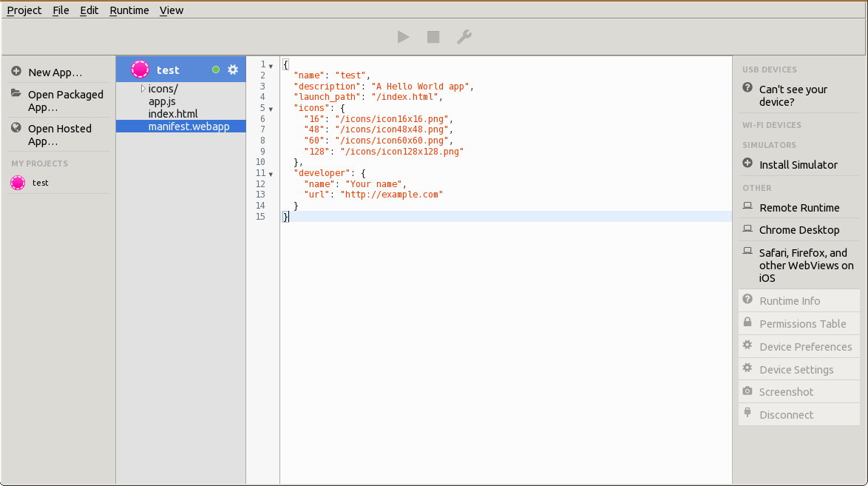Expand the icons/ folder in file tree
Image resolution: width=868 pixels, height=486 pixels.
coord(143,89)
